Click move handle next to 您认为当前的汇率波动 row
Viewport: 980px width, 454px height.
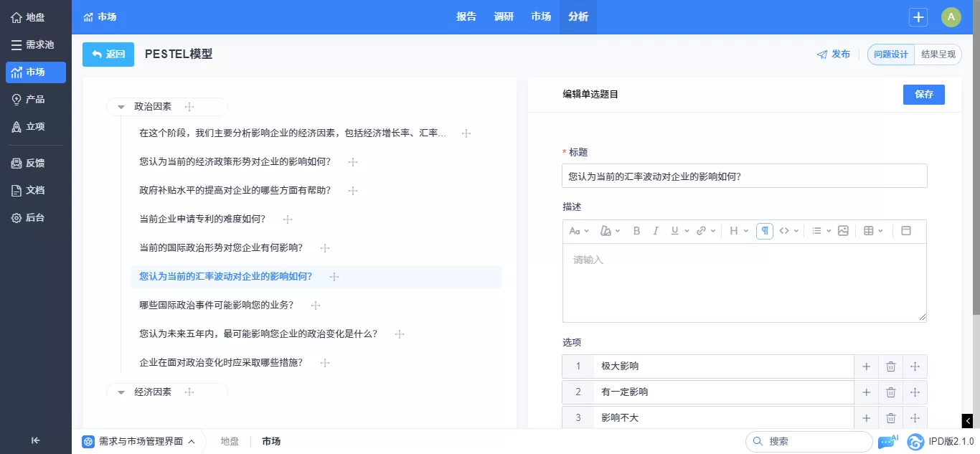pos(334,277)
